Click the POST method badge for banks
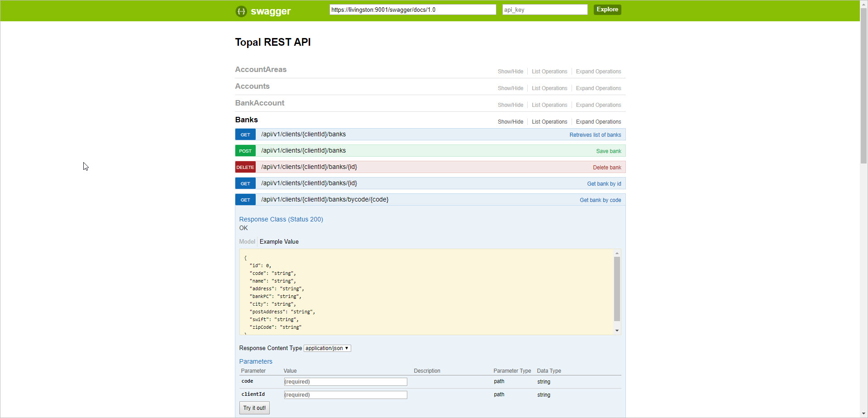The image size is (868, 418). click(x=245, y=151)
